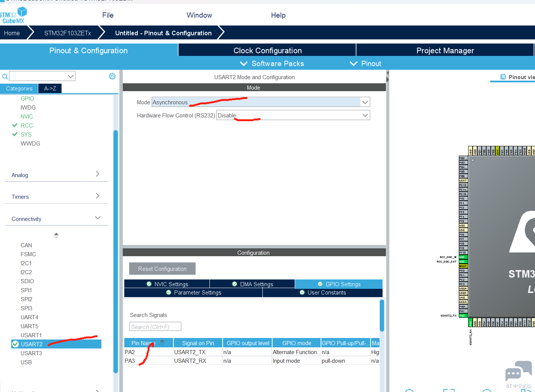Click the VBAT pin on the chip

click(463, 180)
